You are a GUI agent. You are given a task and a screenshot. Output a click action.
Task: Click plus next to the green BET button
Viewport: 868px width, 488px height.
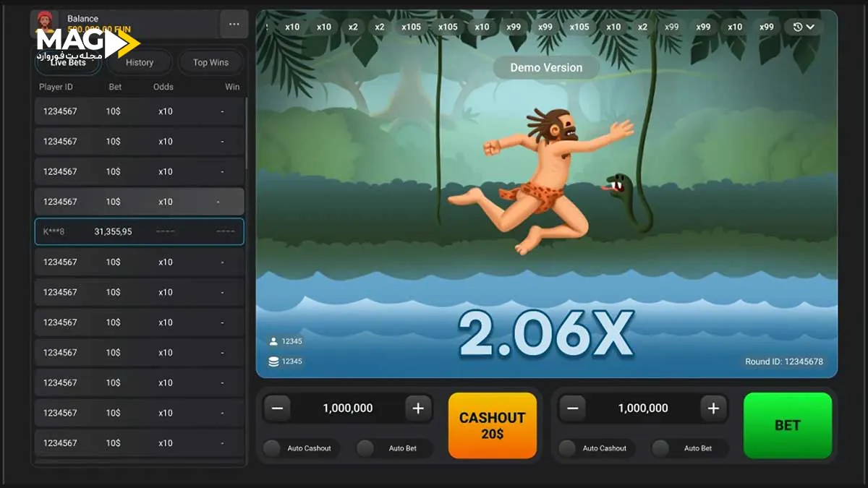tap(713, 408)
